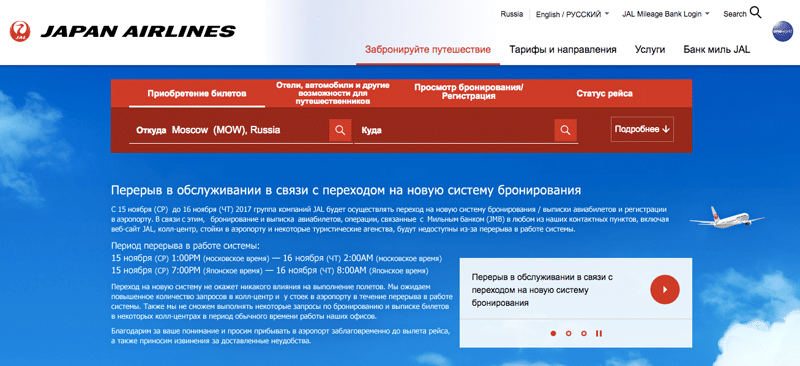Switch to the Отели, автомобили tab
This screenshot has height=366, width=800.
[333, 93]
